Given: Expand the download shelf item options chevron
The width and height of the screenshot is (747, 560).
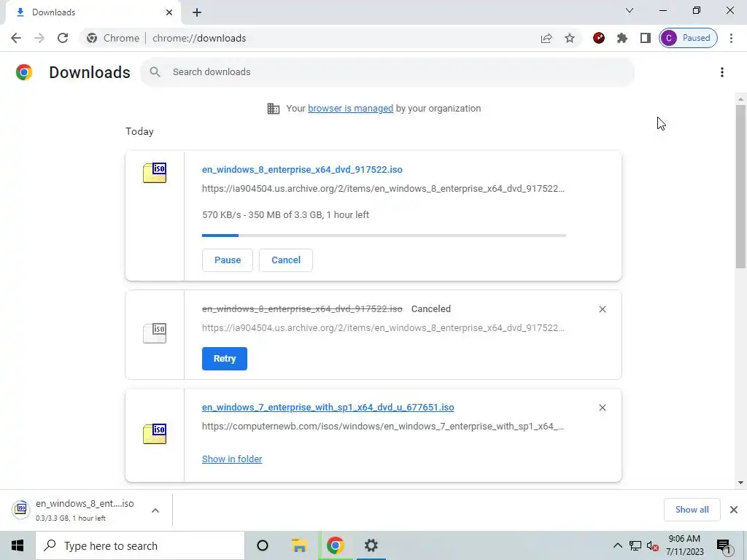Looking at the screenshot, I should coord(155,510).
